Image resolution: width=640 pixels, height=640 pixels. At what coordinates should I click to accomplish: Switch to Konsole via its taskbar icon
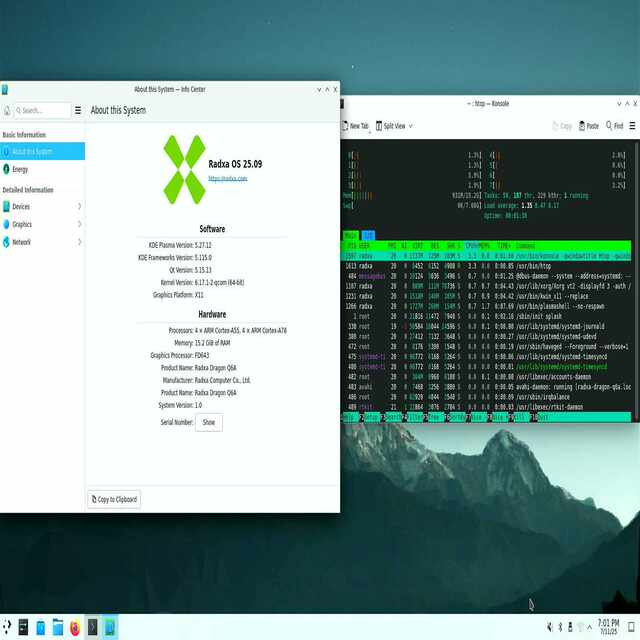pyautogui.click(x=93, y=627)
